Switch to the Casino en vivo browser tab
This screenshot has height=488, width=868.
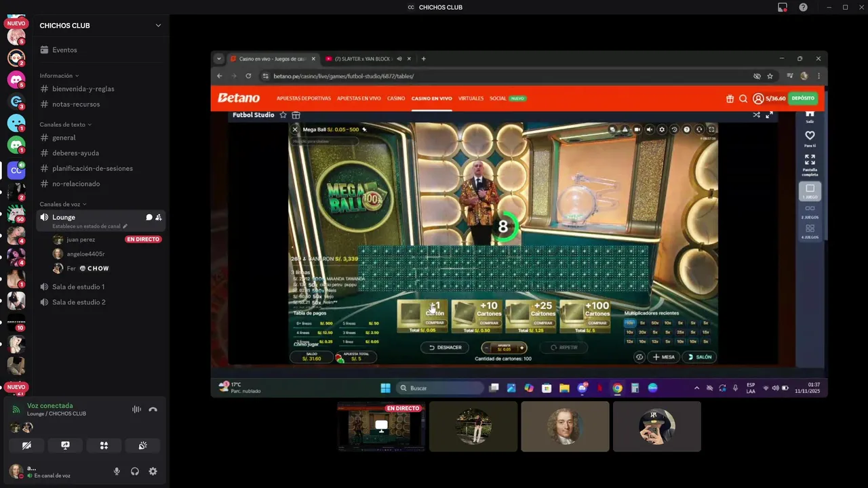[273, 59]
